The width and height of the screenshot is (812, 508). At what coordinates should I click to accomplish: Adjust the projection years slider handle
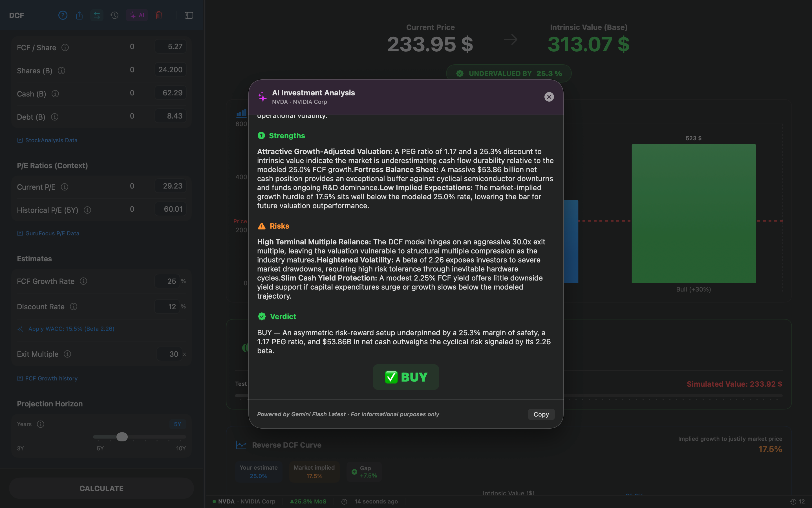pos(122,437)
